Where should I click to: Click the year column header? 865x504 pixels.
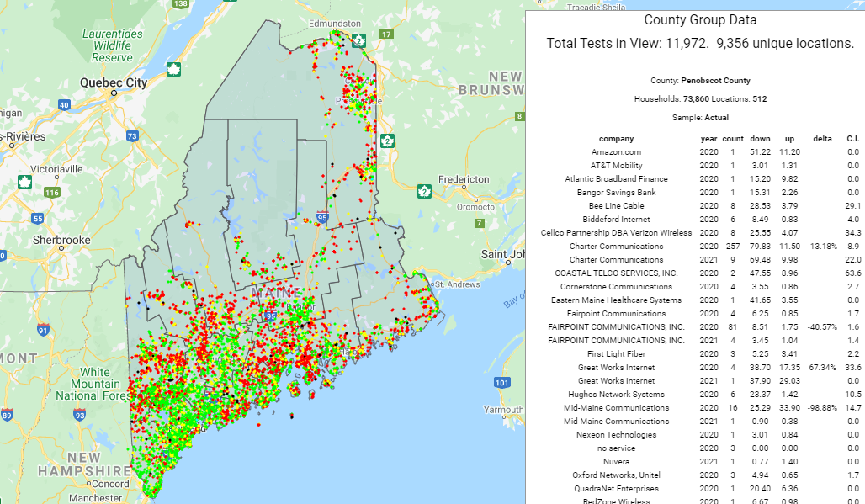(708, 138)
